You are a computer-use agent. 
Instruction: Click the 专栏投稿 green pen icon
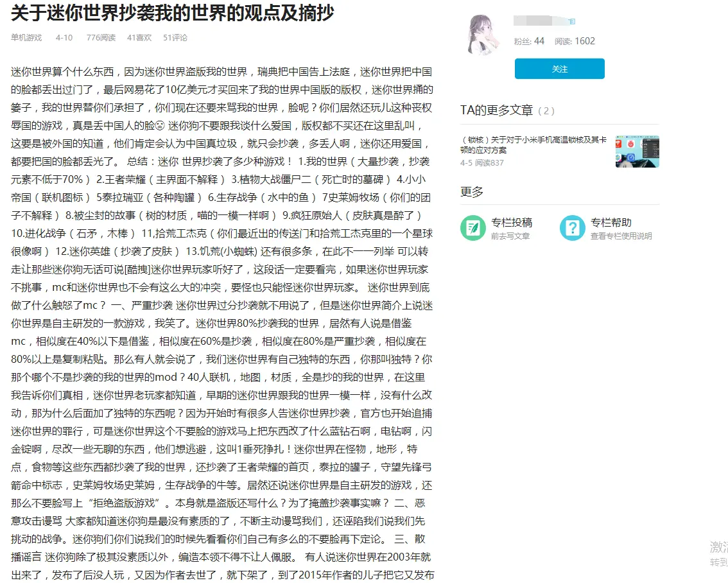[x=472, y=228]
